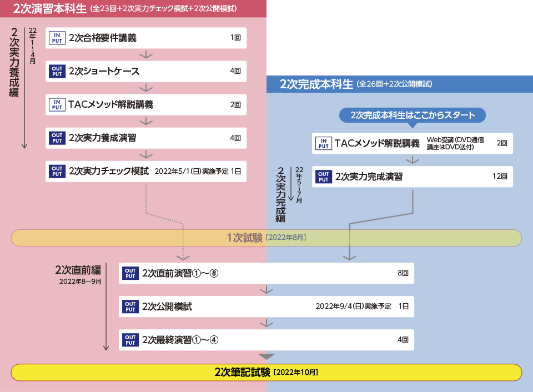Click the OUTPUT badge beside 2次公開模試
Image resolution: width=533 pixels, height=392 pixels.
130,306
